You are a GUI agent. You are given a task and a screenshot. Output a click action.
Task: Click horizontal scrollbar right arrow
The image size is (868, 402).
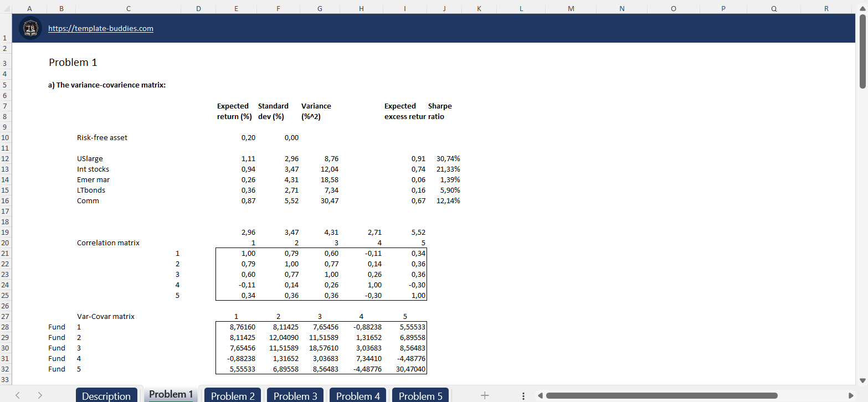click(851, 395)
